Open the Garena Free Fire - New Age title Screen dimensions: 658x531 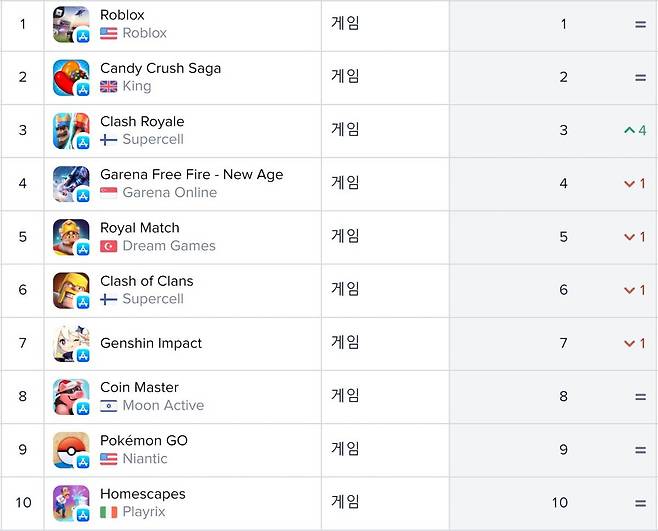coord(191,174)
